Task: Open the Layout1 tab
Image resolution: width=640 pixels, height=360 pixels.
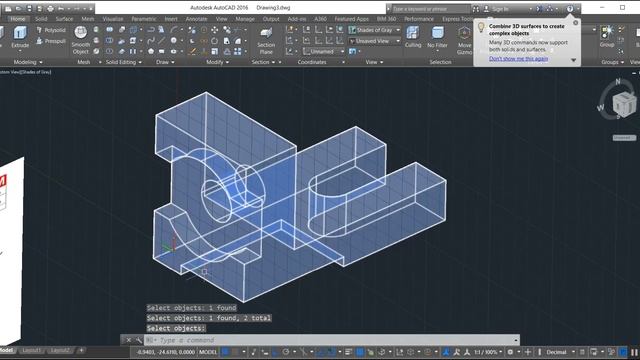Action: (x=31, y=350)
